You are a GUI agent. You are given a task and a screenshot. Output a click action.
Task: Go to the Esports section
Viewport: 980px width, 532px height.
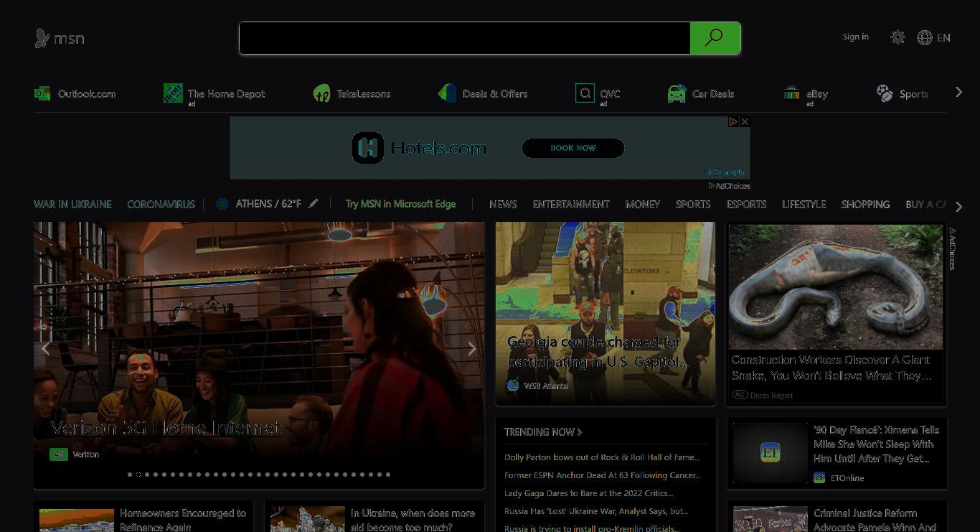746,205
